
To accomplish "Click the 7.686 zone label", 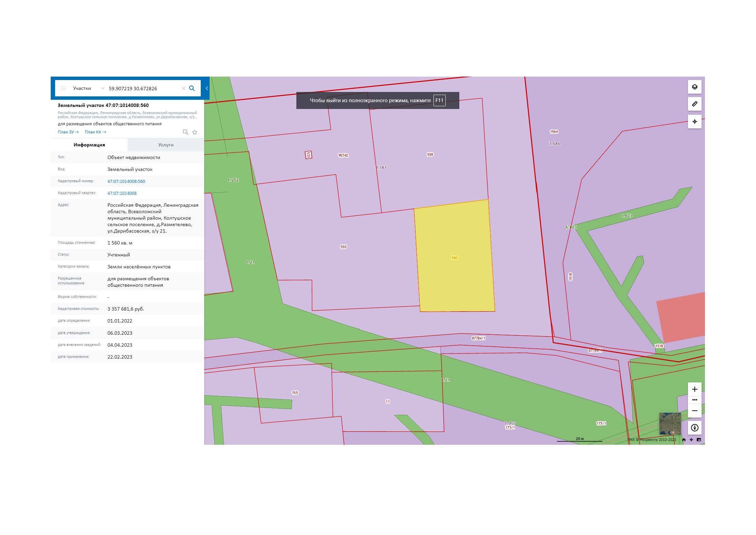I will 554,144.
